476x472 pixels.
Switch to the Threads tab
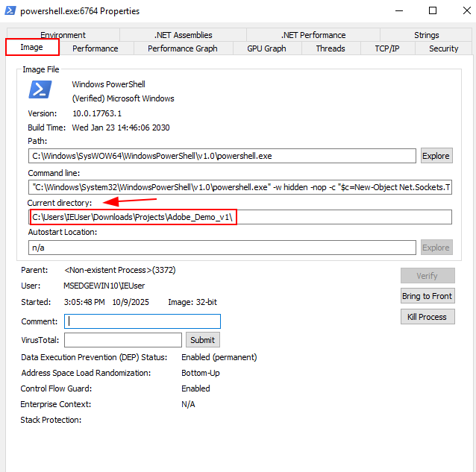coord(331,48)
